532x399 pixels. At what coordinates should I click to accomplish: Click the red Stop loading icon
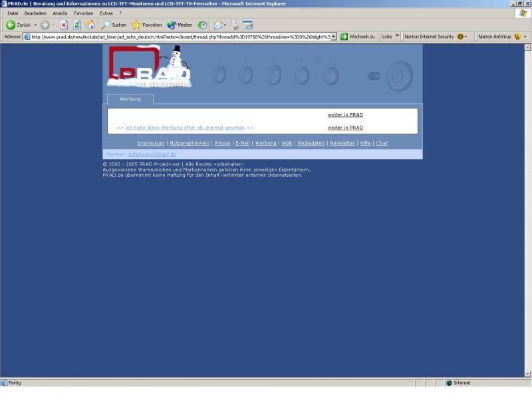click(64, 25)
